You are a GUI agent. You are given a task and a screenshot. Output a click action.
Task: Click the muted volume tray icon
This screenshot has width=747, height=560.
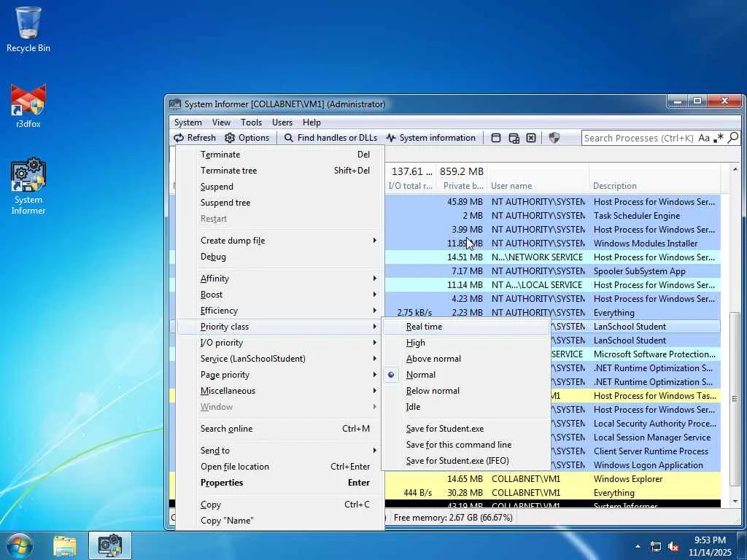673,547
